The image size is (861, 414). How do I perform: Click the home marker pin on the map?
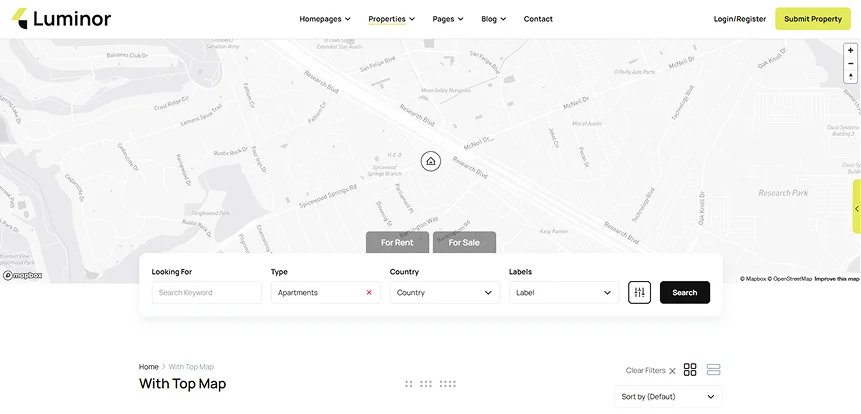[430, 161]
